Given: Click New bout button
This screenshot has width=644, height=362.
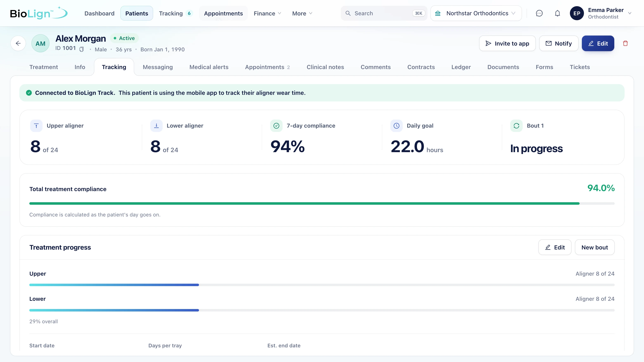Looking at the screenshot, I should coord(594,247).
